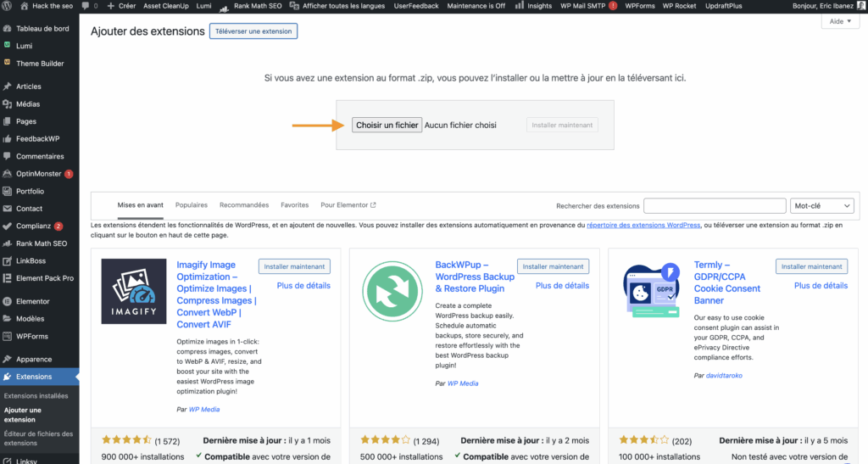Open the WP Mail SMTP red alert badge
This screenshot has width=868, height=464.
coord(613,6)
